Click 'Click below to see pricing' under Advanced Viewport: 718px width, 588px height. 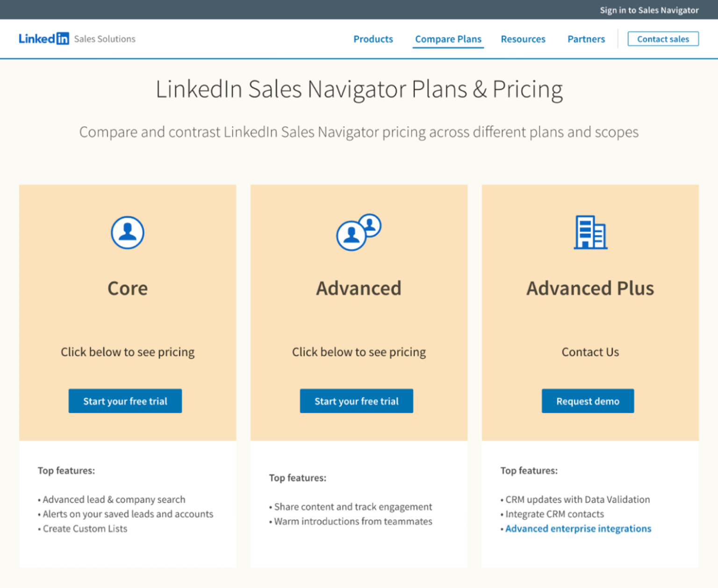pos(359,352)
